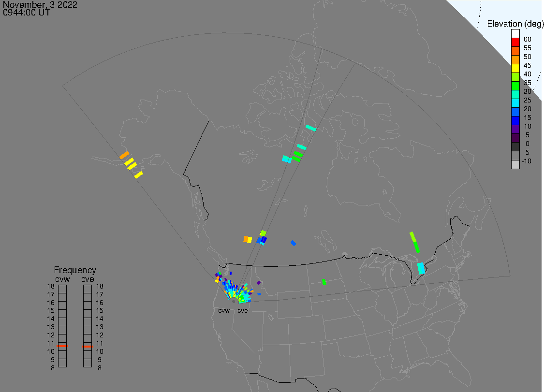The image size is (544, 392).
Task: Click the 'November, 3 2022' date text
Action: coord(40,4)
